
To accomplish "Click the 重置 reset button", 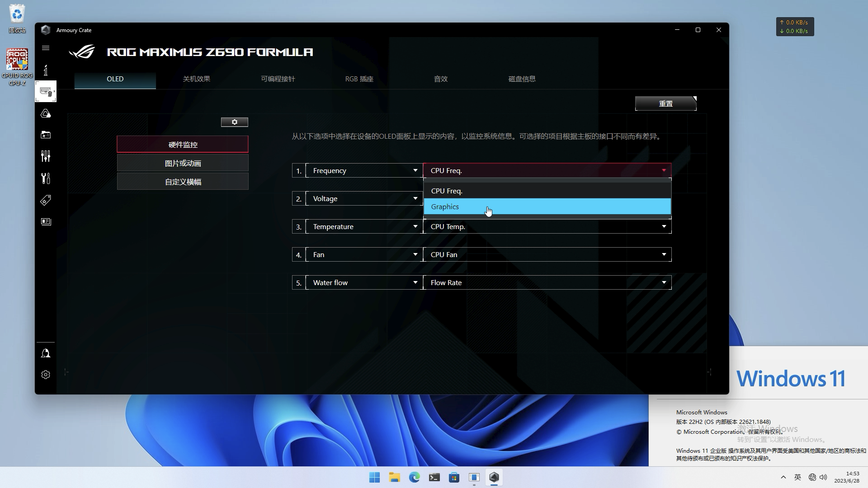I will (665, 103).
